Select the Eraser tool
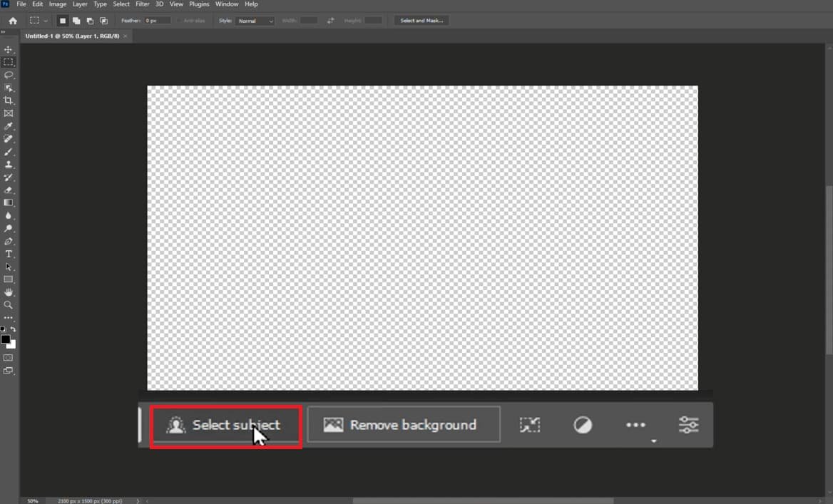Screen dimensions: 833x504 point(9,190)
